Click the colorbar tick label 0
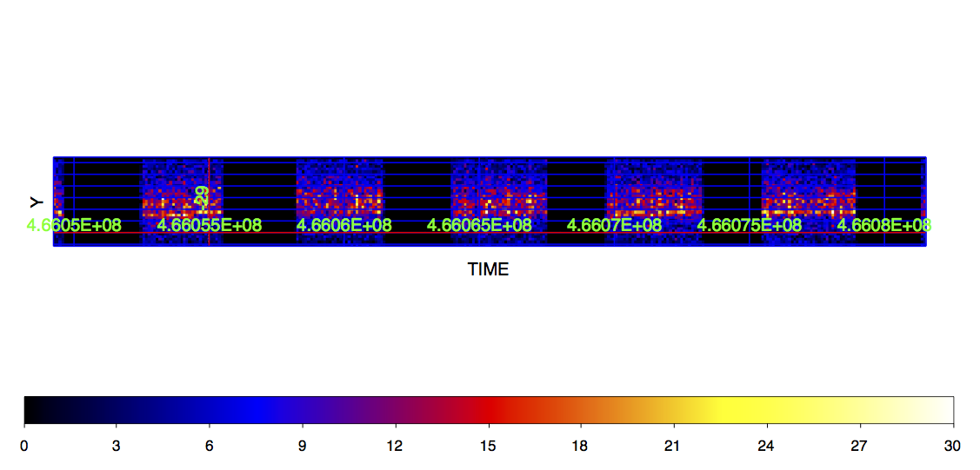980x470 pixels. [24, 447]
